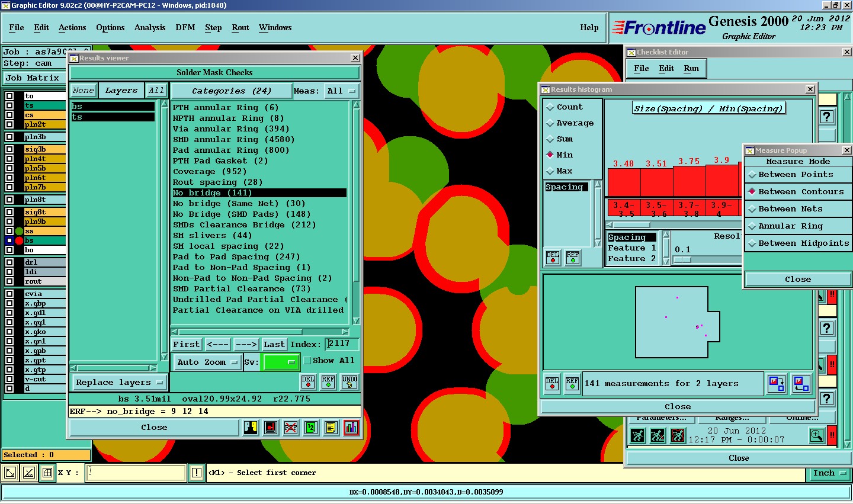Click the exclamation mark icon beside XY field

click(196, 473)
